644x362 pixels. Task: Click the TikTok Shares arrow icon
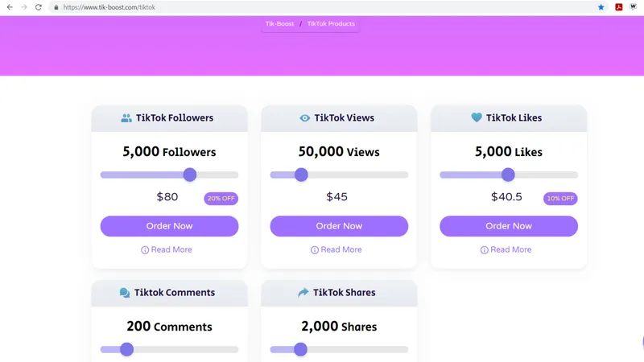tap(303, 293)
